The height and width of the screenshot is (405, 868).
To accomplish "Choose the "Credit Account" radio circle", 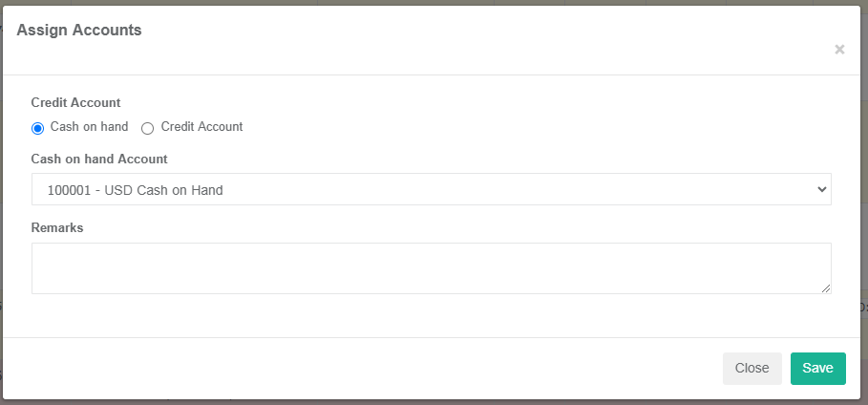I will click(x=147, y=128).
